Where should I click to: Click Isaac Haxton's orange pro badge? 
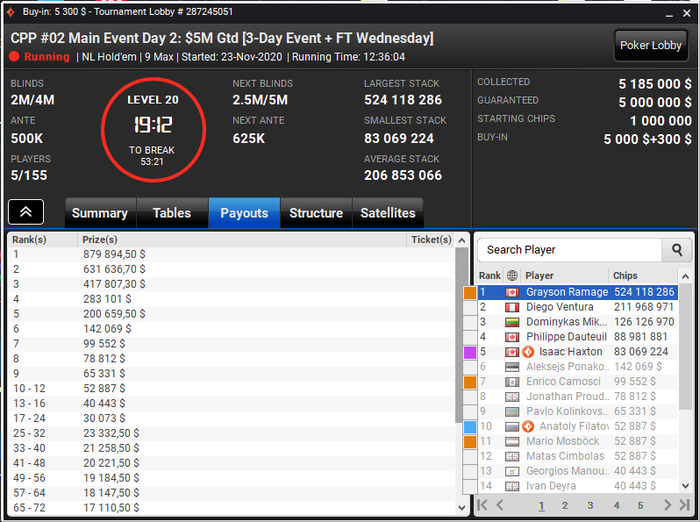[x=528, y=352]
